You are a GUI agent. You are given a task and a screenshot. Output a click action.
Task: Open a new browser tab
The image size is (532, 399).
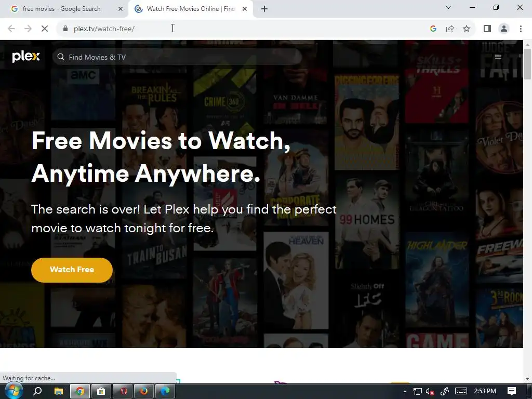264,9
